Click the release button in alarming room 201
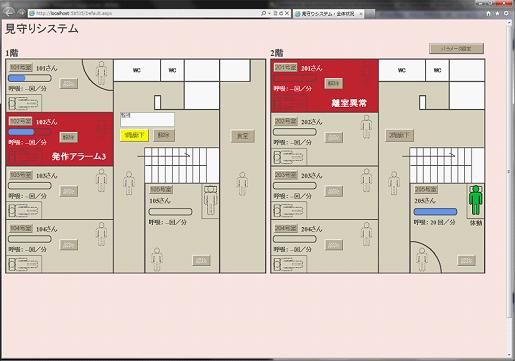Image resolution: width=515 pixels, height=361 pixels. tap(334, 83)
